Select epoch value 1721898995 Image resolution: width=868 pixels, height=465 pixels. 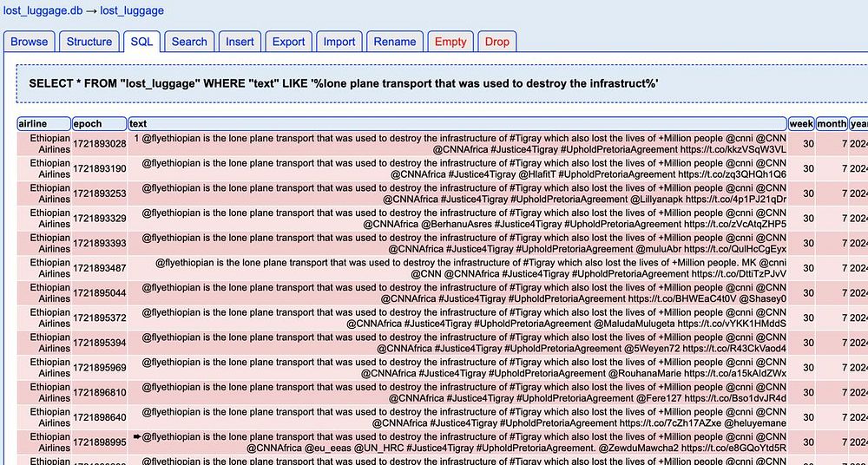point(100,442)
